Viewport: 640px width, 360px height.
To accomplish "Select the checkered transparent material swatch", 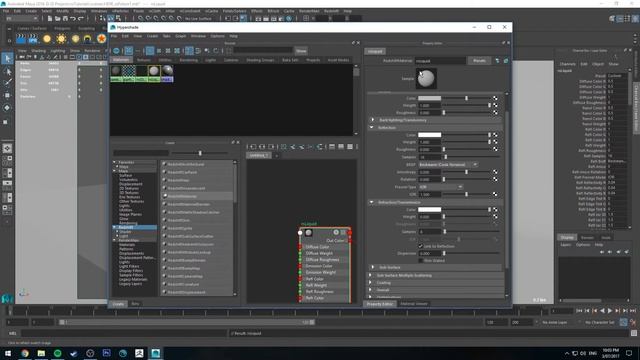I will (129, 73).
